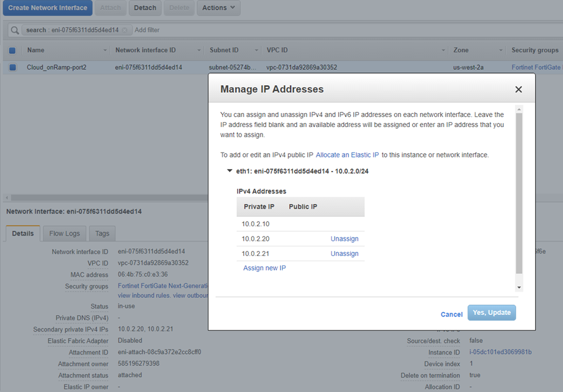The width and height of the screenshot is (563, 392).
Task: Clear the eni search filter tag
Action: (125, 30)
